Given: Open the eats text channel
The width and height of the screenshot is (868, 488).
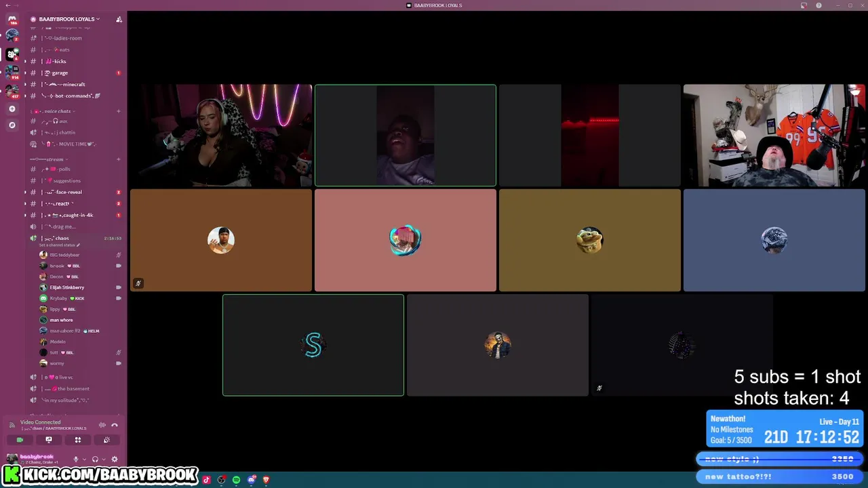Looking at the screenshot, I should pos(76,49).
